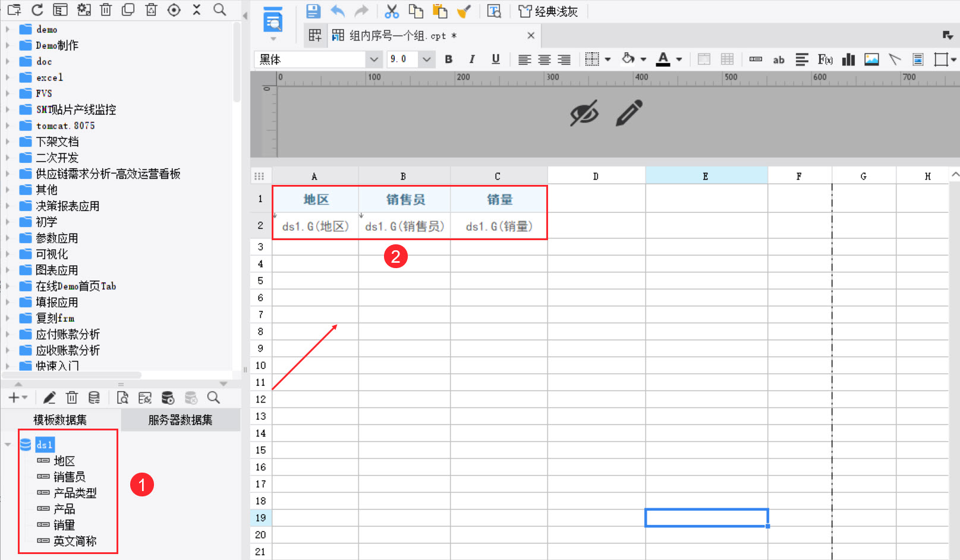Close the 组内序号—个组.cpt tab

coord(531,36)
